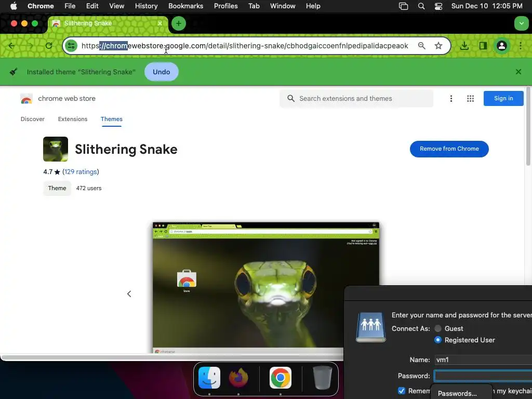Switch to the Extensions tab

(73, 119)
